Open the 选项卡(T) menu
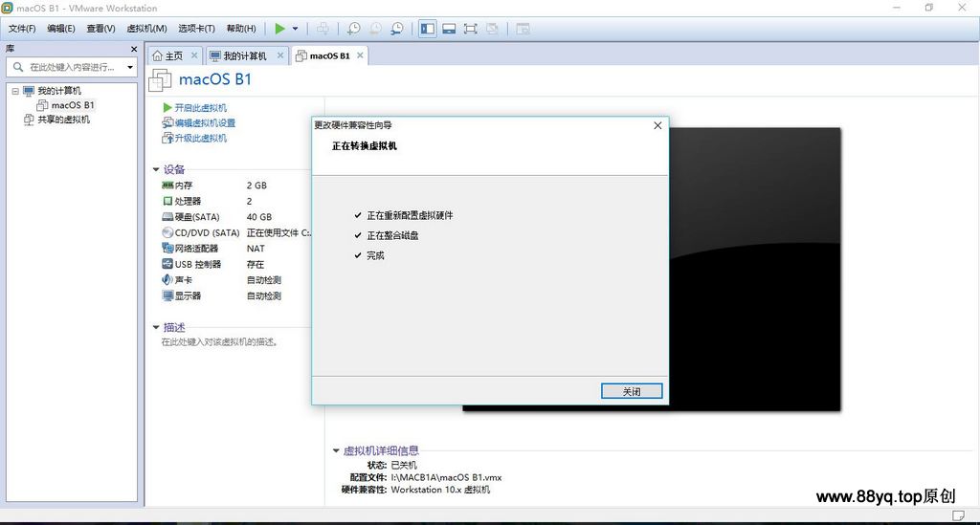Screen dimensions: 980x525 click(196, 28)
